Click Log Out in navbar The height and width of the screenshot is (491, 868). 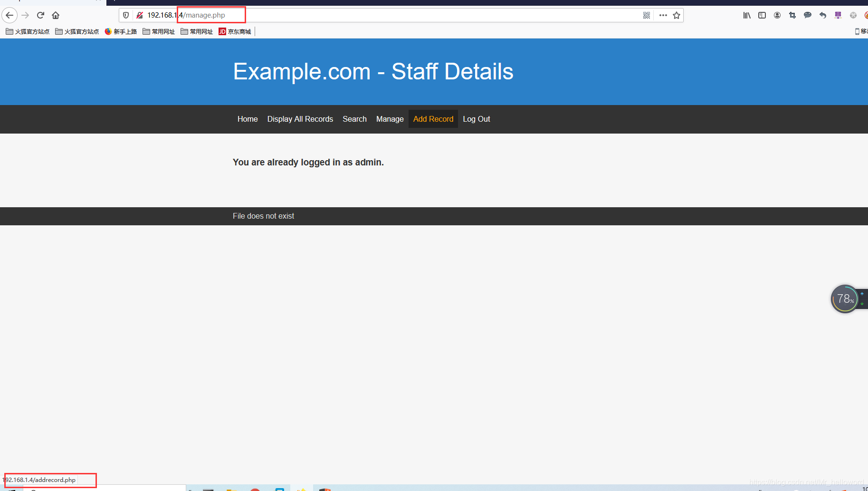coord(477,119)
